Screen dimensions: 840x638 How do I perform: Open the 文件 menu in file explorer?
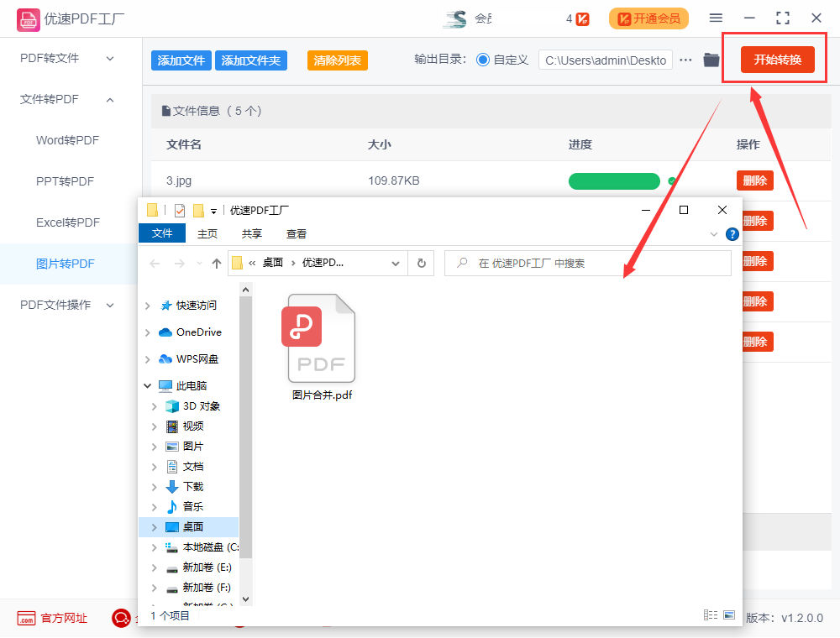[x=161, y=233]
